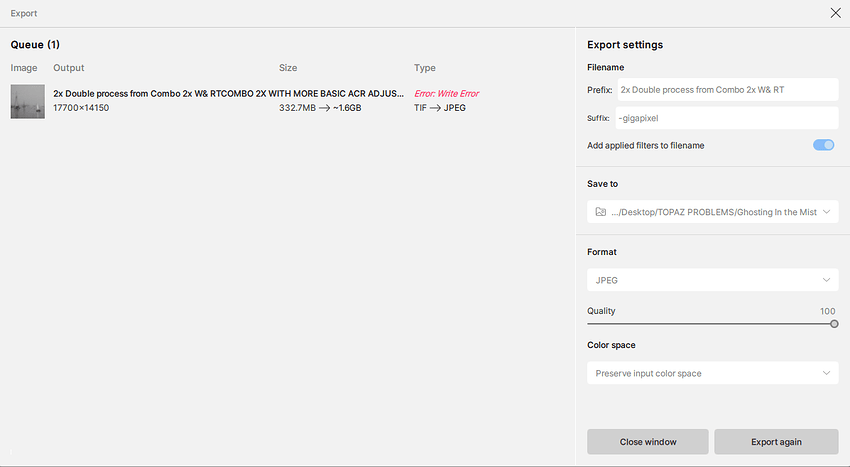Click into the Prefix filename field
Viewport: 850px width, 467px height.
(726, 89)
